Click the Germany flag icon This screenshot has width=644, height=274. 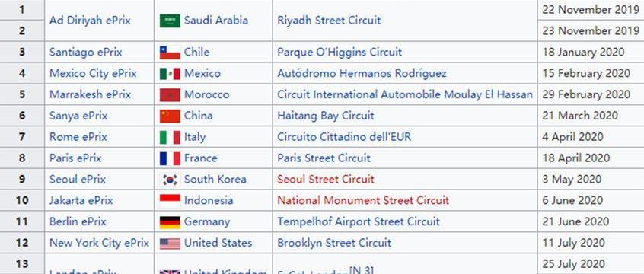pos(170,222)
